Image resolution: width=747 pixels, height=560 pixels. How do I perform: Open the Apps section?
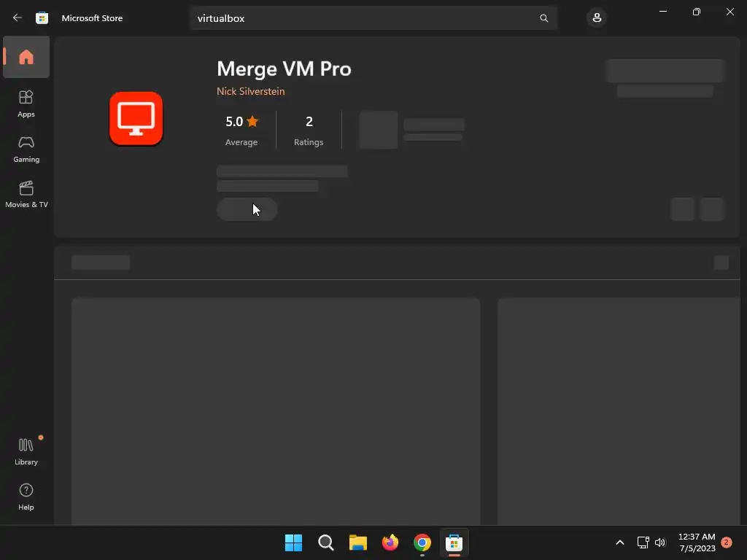click(26, 104)
